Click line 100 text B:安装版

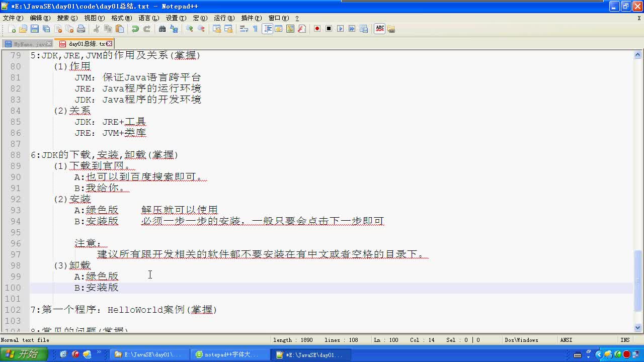pyautogui.click(x=97, y=288)
